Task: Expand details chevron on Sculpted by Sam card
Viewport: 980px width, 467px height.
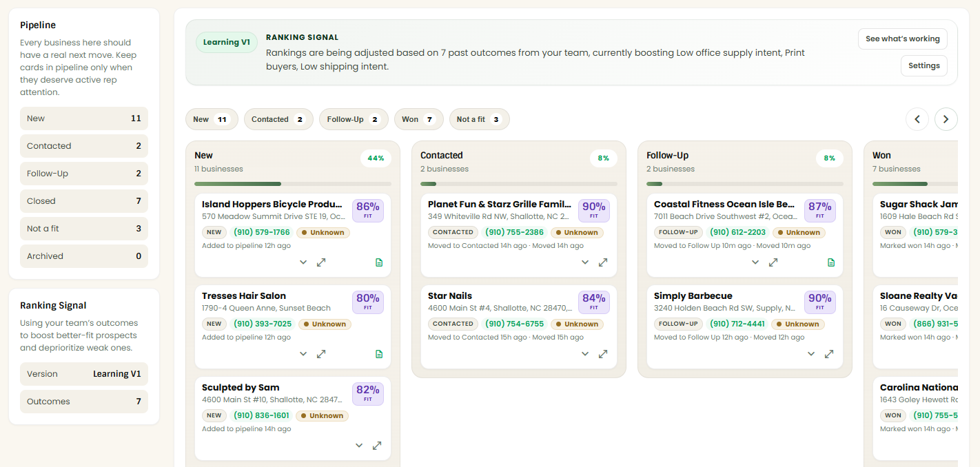Action: pos(359,446)
